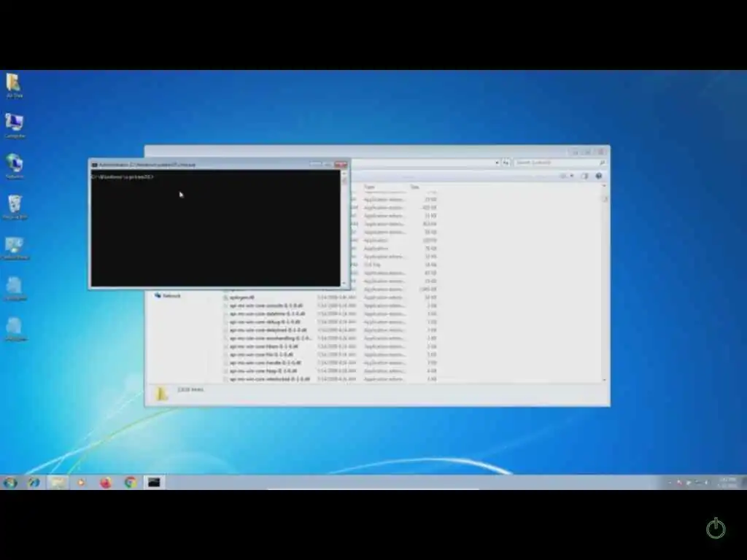
Task: Select api-ms-win-core-console file row
Action: click(330, 306)
